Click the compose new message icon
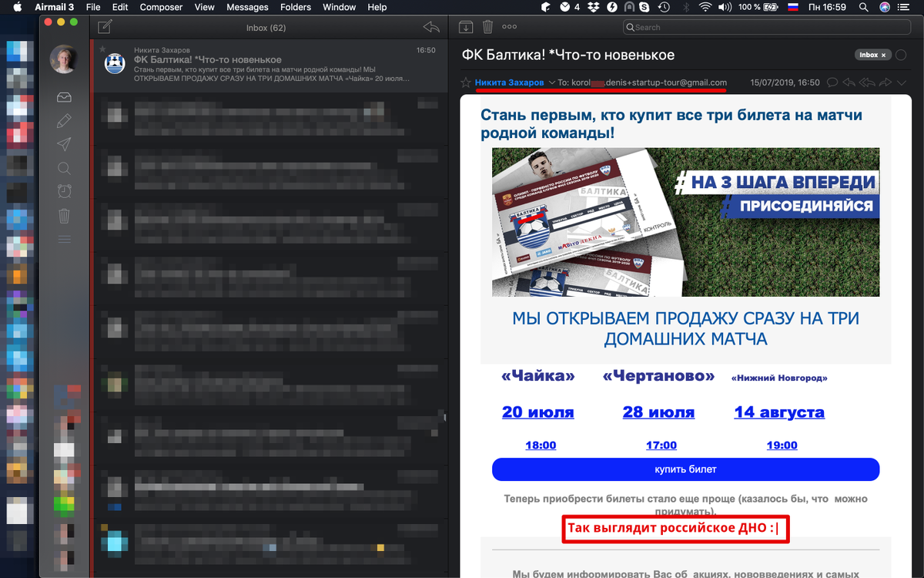924x578 pixels. [x=105, y=27]
